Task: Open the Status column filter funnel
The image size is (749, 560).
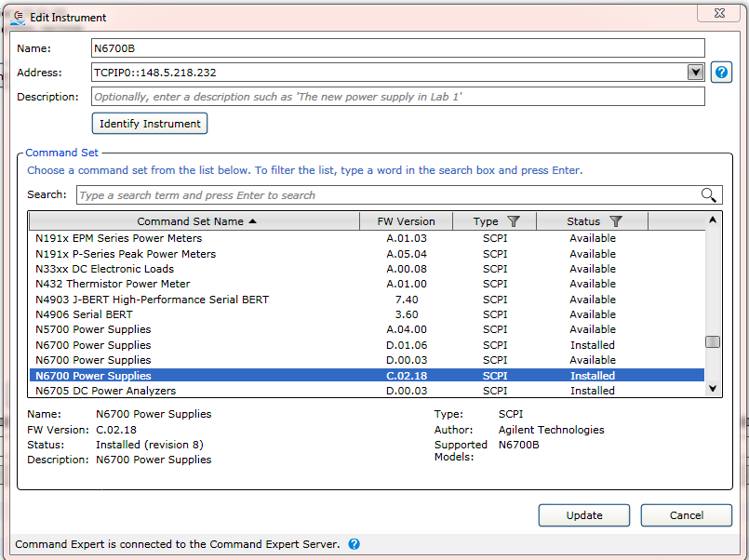Action: coord(616,221)
